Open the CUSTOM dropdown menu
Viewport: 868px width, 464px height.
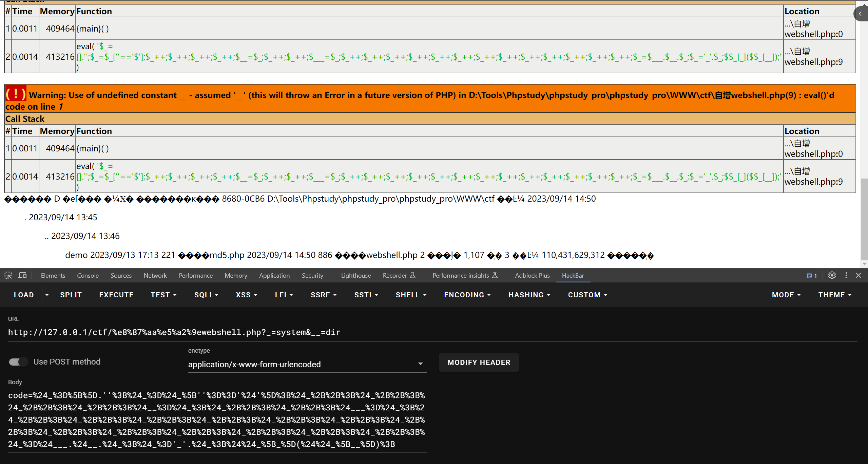click(x=587, y=295)
